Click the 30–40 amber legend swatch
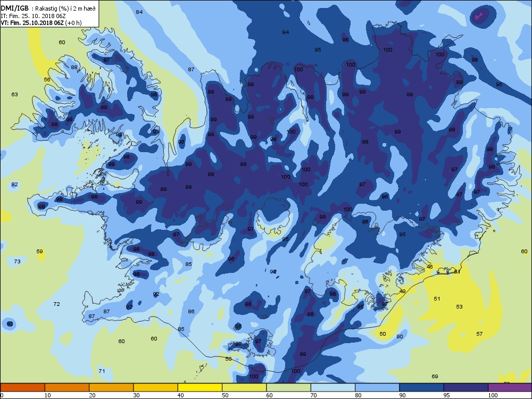The width and height of the screenshot is (532, 399). pyautogui.click(x=156, y=387)
